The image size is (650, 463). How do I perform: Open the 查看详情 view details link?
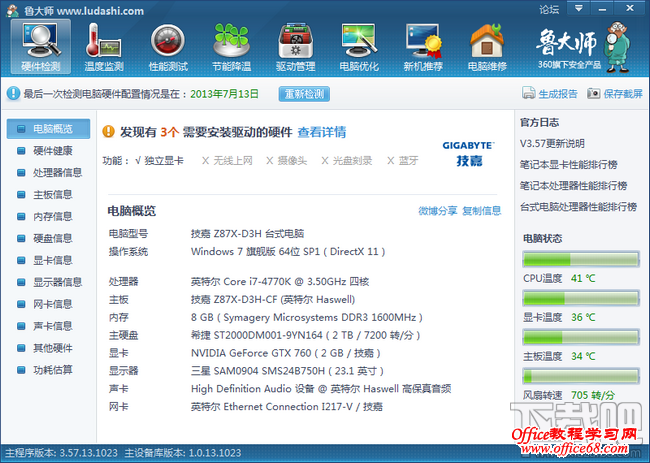(322, 132)
